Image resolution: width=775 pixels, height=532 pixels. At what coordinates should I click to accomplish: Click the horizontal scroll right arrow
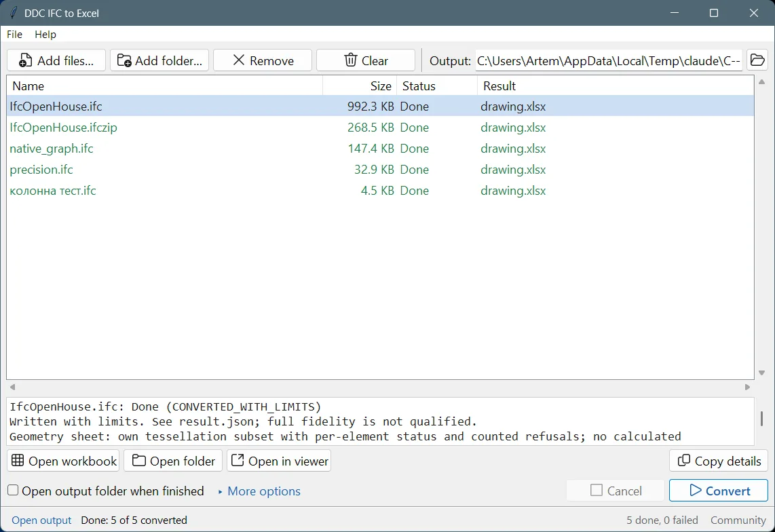pyautogui.click(x=747, y=387)
